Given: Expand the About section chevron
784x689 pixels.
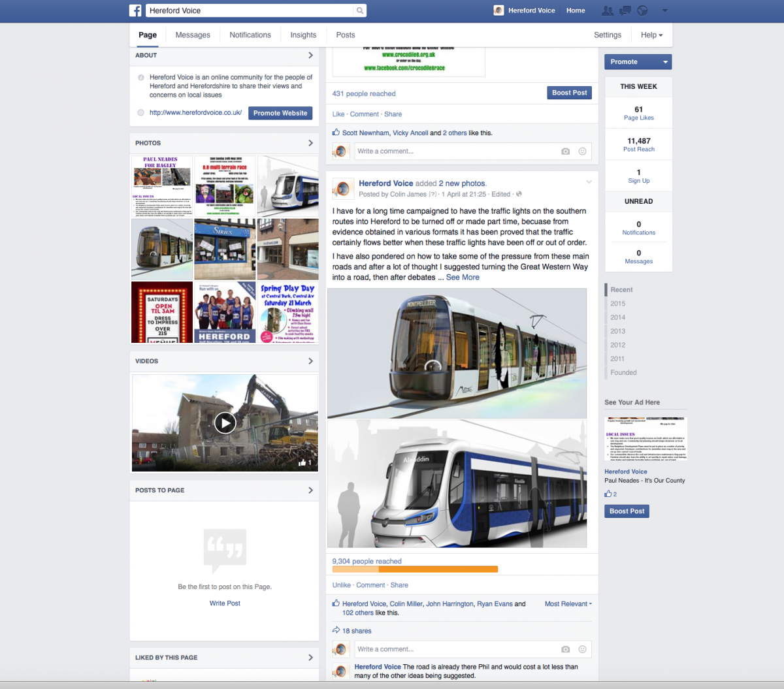Looking at the screenshot, I should pyautogui.click(x=310, y=56).
